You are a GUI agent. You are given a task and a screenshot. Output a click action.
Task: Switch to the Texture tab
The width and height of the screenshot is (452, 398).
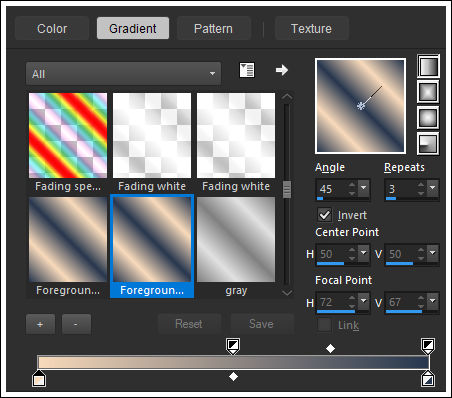[312, 29]
